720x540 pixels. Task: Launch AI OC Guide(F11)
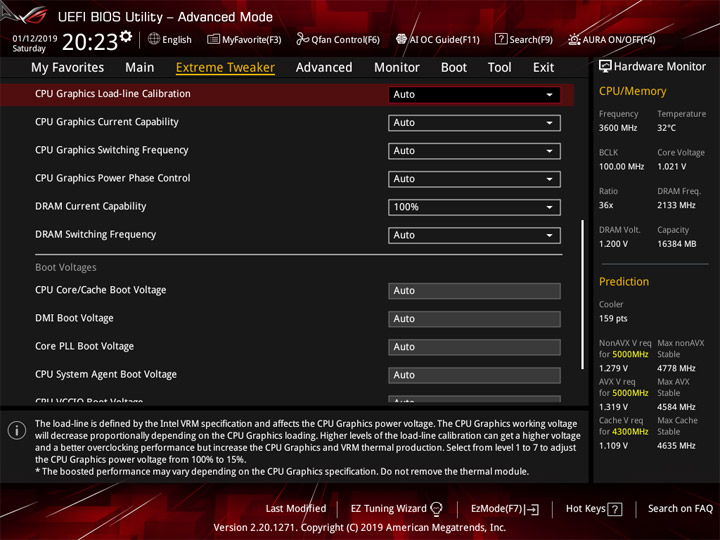pyautogui.click(x=438, y=39)
